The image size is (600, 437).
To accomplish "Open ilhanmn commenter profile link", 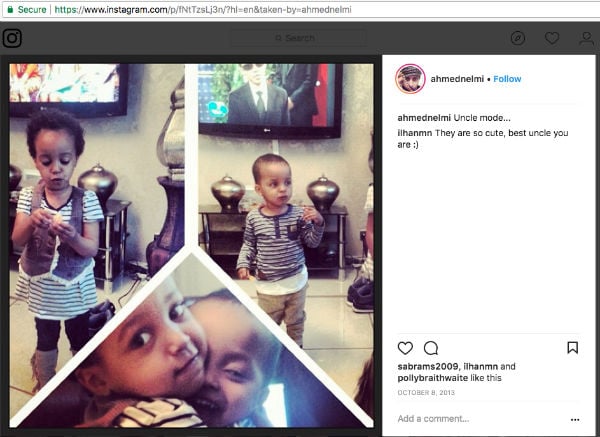I will (415, 133).
